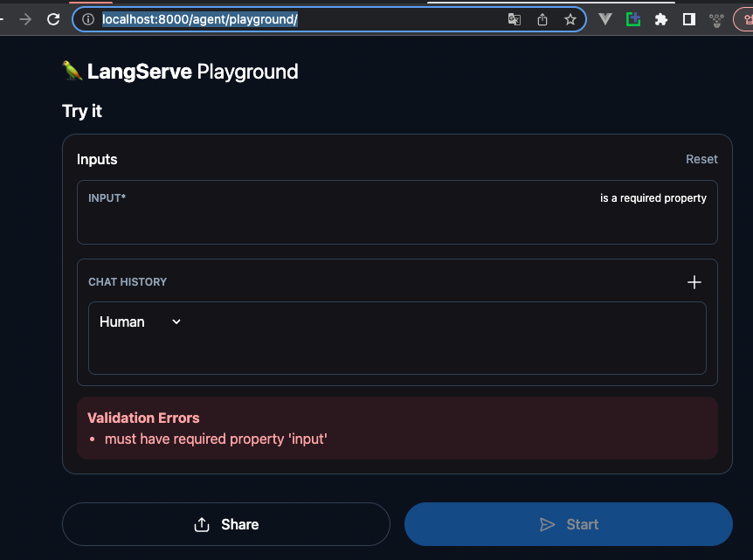Click Reset to clear inputs
The width and height of the screenshot is (753, 560).
[701, 159]
